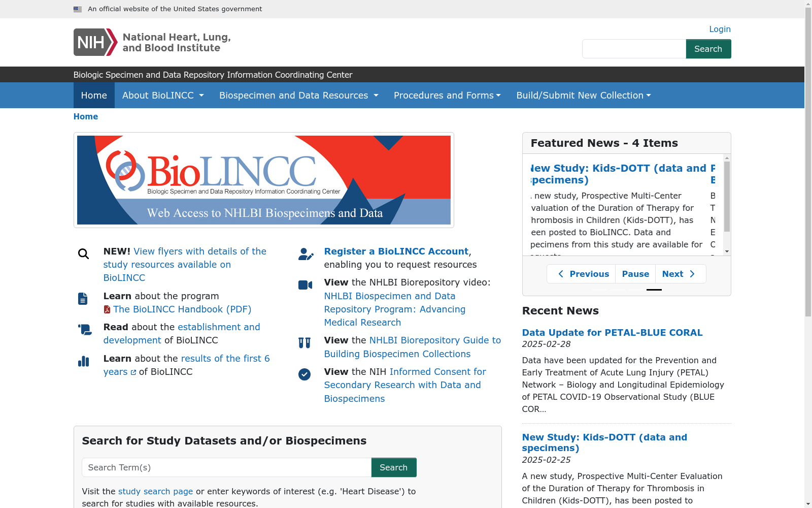This screenshot has height=508, width=812.
Task: Click into the header search input field
Action: [634, 49]
